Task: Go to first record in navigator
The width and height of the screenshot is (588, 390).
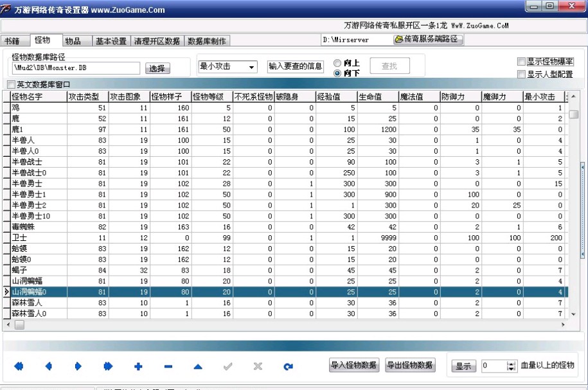Action: click(19, 366)
